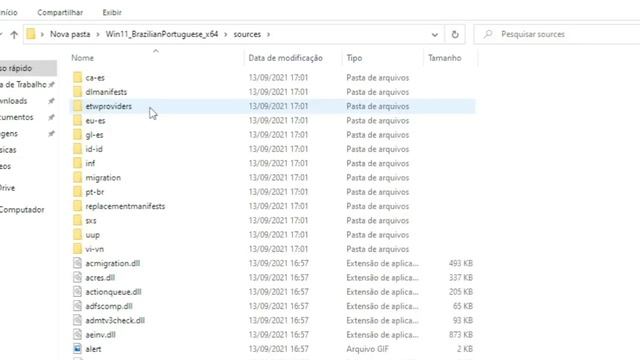
Task: Open Documentos in navigation pane
Action: point(17,117)
